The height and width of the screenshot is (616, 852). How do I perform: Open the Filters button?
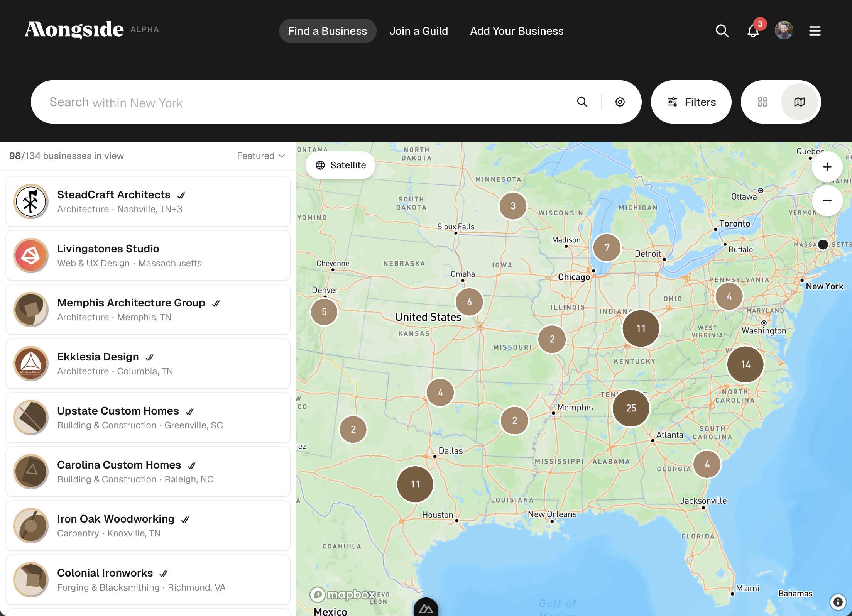691,102
